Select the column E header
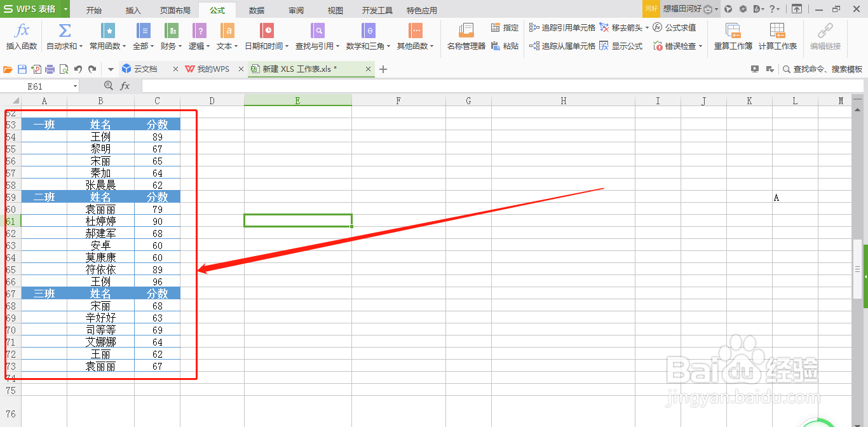 click(x=298, y=100)
